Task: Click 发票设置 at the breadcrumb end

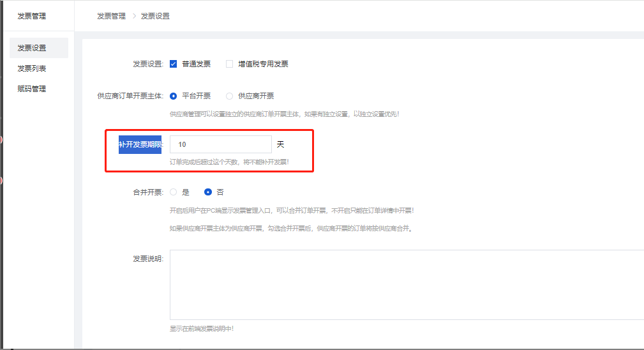Action: pyautogui.click(x=155, y=16)
